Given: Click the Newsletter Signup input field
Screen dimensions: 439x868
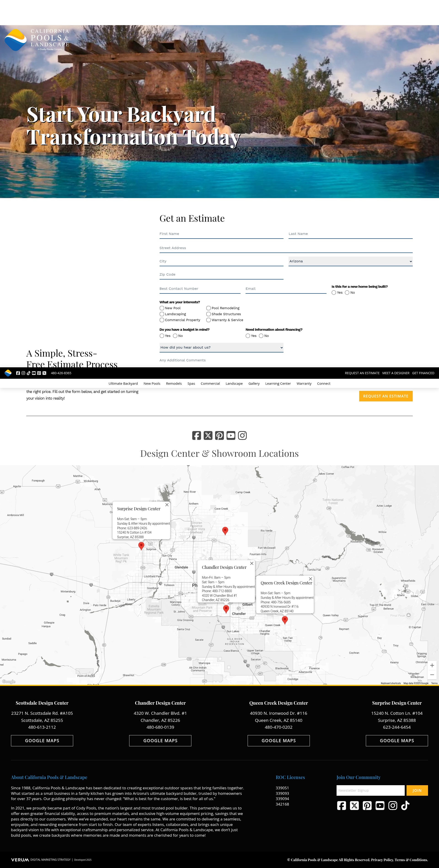Looking at the screenshot, I should (371, 790).
